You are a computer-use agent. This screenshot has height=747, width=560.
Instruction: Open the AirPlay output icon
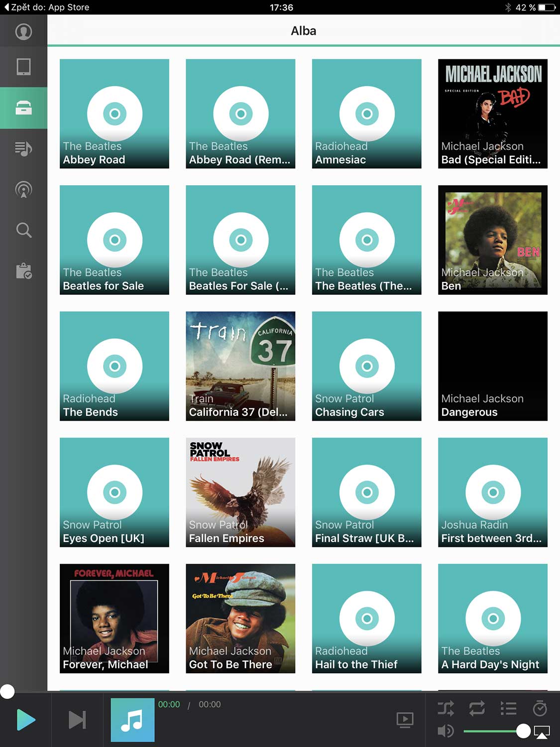pos(542,732)
